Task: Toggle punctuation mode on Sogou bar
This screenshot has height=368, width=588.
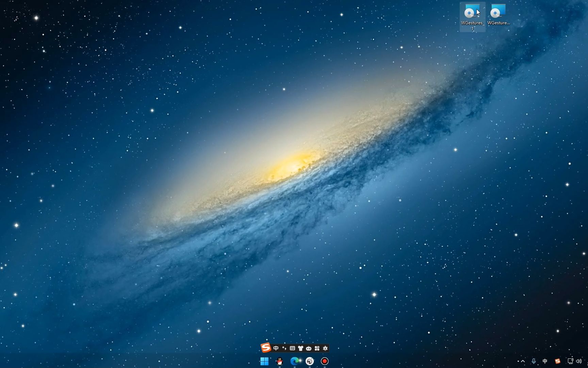Action: click(x=284, y=348)
